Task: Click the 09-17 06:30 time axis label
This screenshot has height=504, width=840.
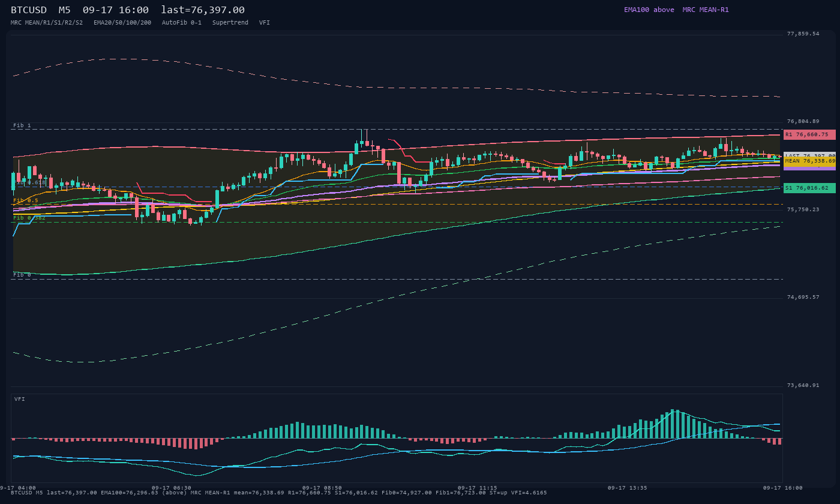Action: (x=172, y=488)
